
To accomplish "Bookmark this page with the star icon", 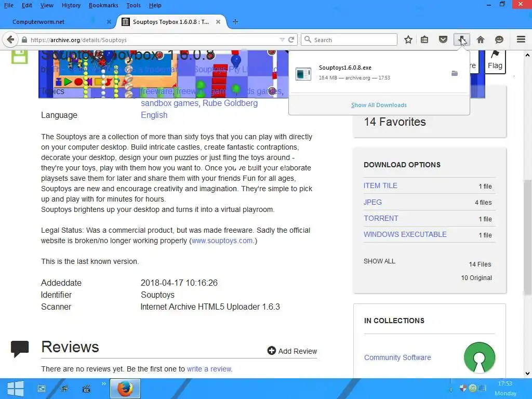I will pos(408,39).
